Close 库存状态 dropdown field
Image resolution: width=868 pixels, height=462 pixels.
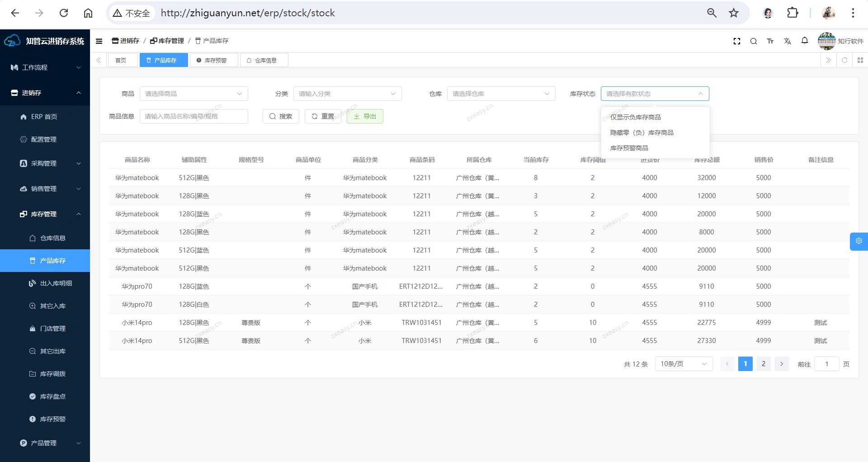tap(655, 94)
